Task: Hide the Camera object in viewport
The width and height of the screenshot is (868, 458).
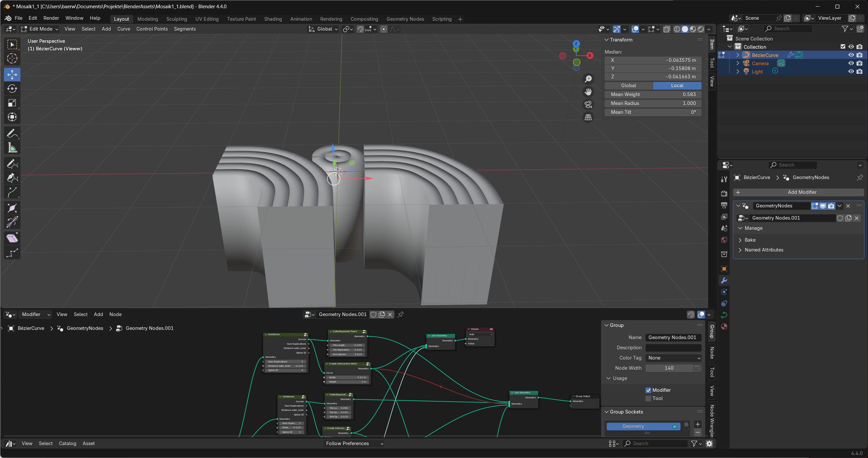Action: point(851,63)
